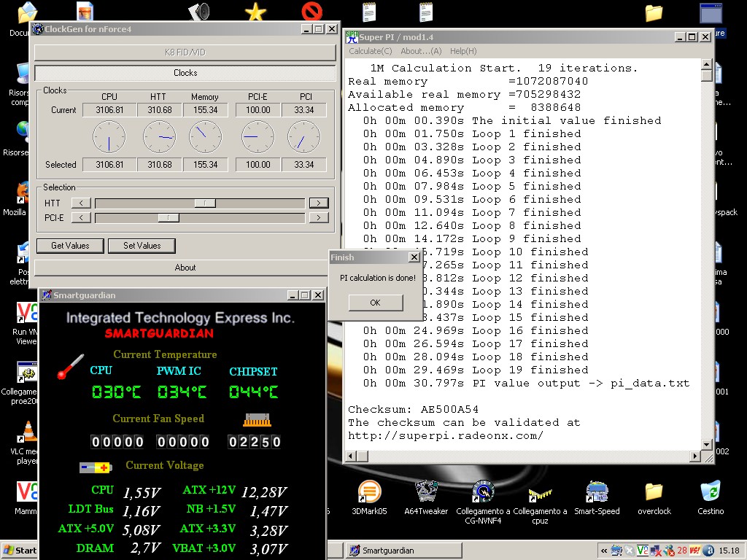Close the Finish dialog
This screenshot has width=747, height=560.
[414, 257]
